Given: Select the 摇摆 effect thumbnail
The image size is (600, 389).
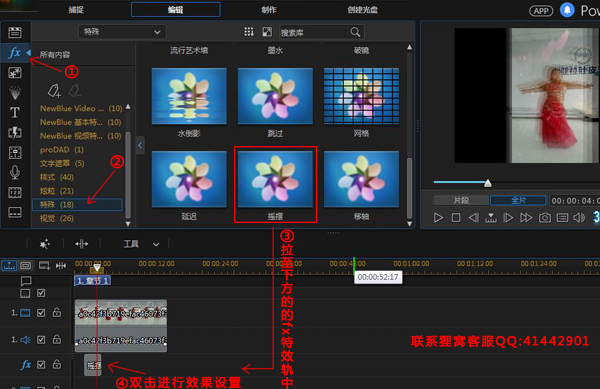Looking at the screenshot, I should [275, 179].
